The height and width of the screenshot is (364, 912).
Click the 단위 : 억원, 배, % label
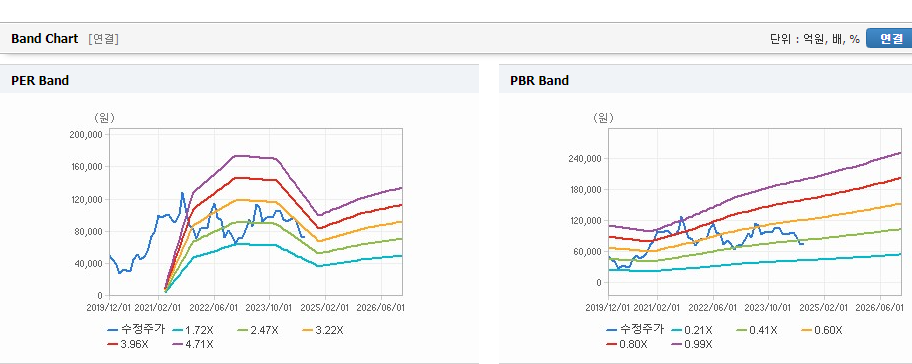click(x=815, y=39)
